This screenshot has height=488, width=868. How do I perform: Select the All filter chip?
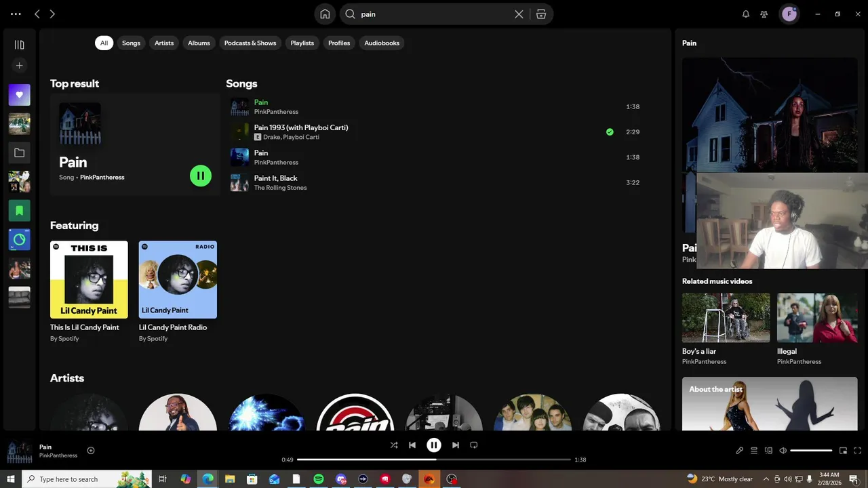tap(104, 43)
